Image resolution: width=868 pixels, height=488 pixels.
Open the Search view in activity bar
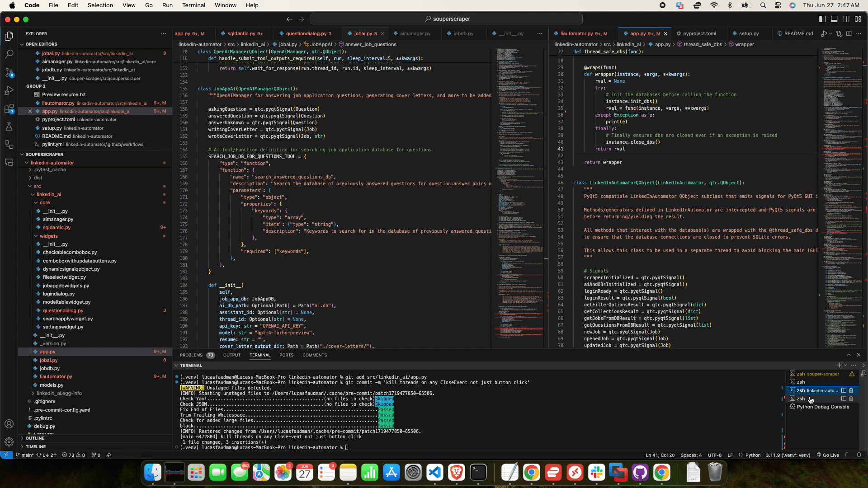(x=9, y=54)
